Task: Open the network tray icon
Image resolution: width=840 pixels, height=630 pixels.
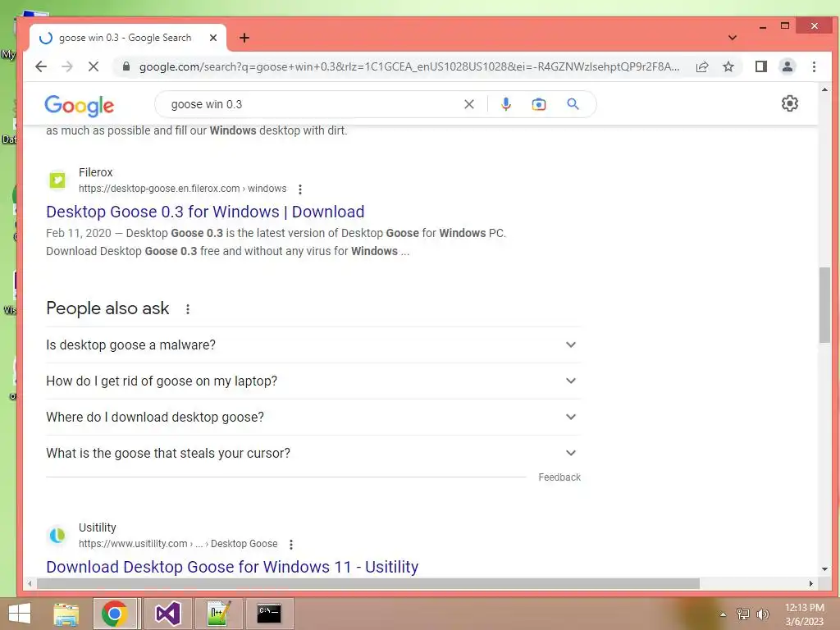Action: pos(743,614)
